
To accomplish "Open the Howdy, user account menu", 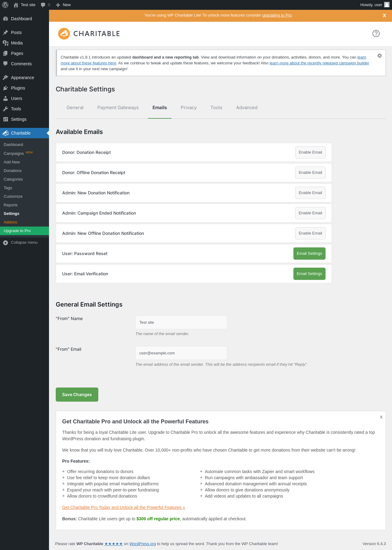I will [x=375, y=5].
